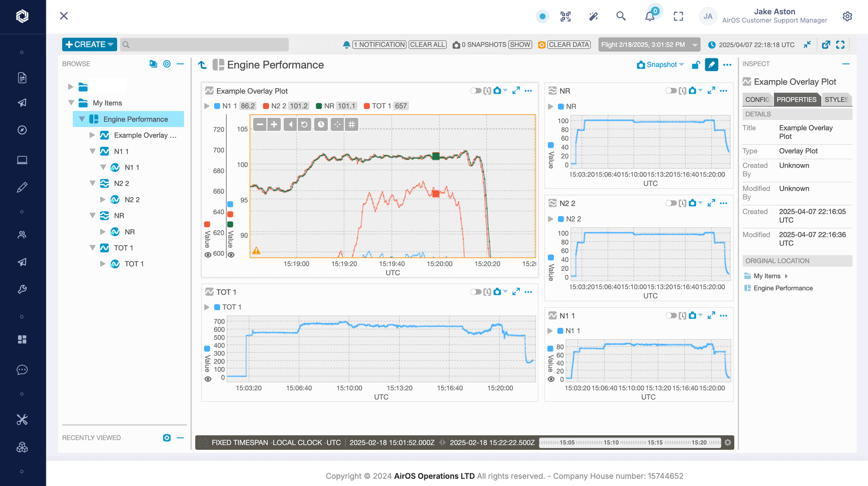Image resolution: width=868 pixels, height=486 pixels.
Task: Toggle the eye icon on TOT 1 plot axis
Action: click(208, 379)
